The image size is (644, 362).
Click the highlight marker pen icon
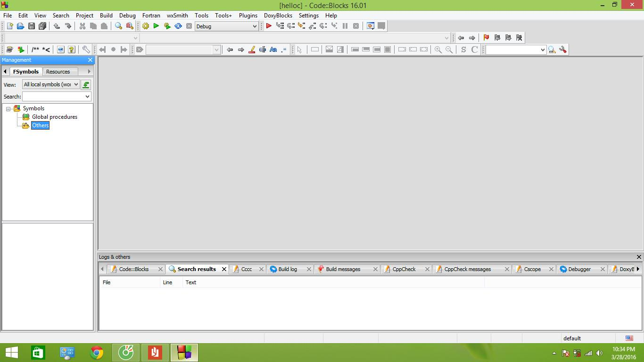click(252, 49)
